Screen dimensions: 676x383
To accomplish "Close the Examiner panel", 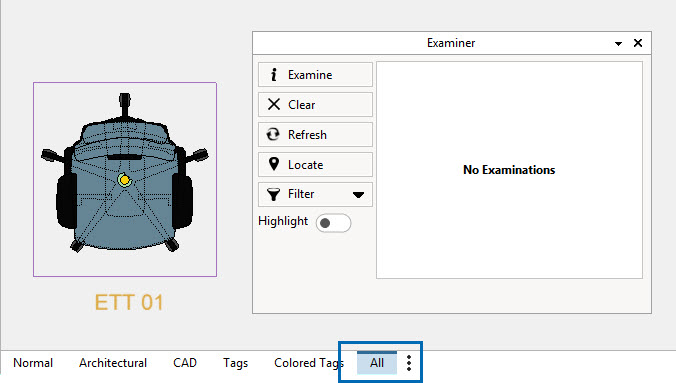I will point(638,43).
